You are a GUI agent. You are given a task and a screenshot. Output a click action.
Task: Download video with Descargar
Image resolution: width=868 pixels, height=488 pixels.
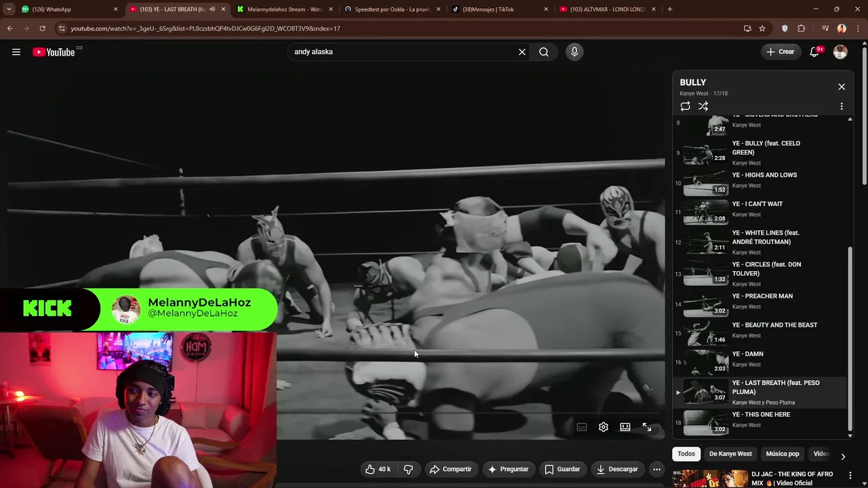coord(617,469)
